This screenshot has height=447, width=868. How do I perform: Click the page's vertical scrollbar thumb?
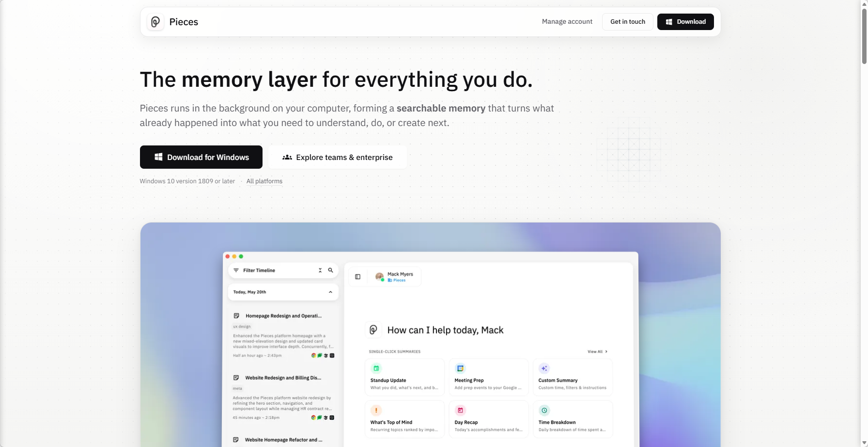pos(864,36)
